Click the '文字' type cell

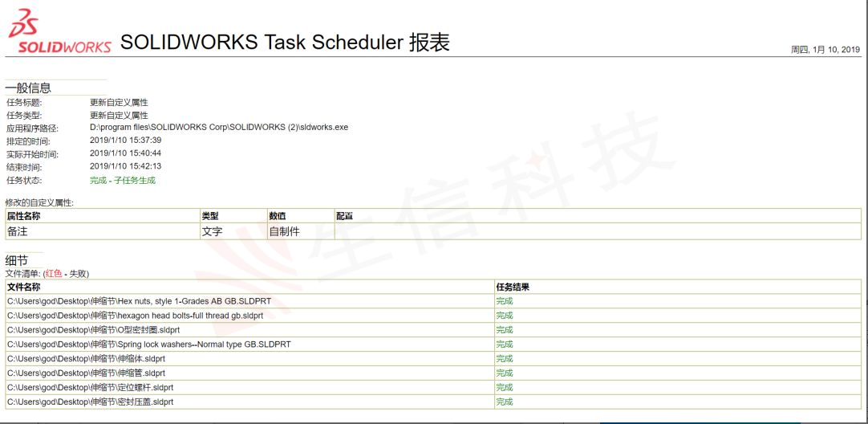[233, 231]
